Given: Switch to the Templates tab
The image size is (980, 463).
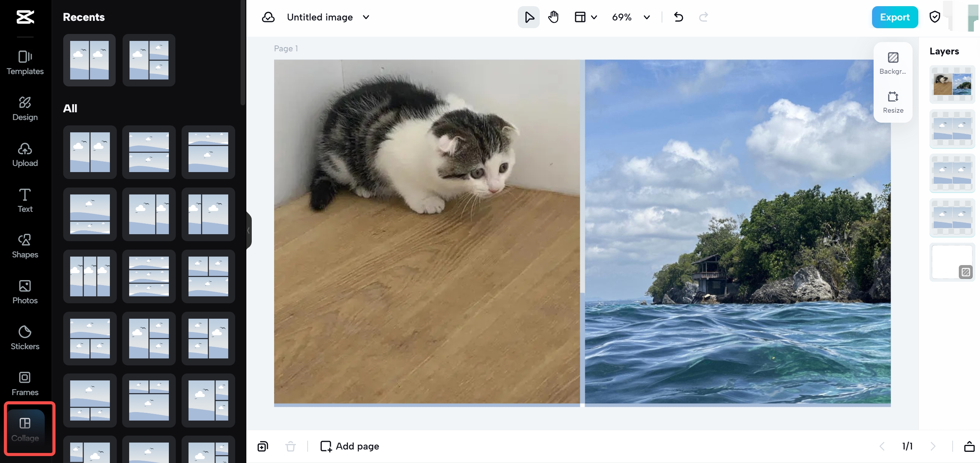Looking at the screenshot, I should coord(25,63).
